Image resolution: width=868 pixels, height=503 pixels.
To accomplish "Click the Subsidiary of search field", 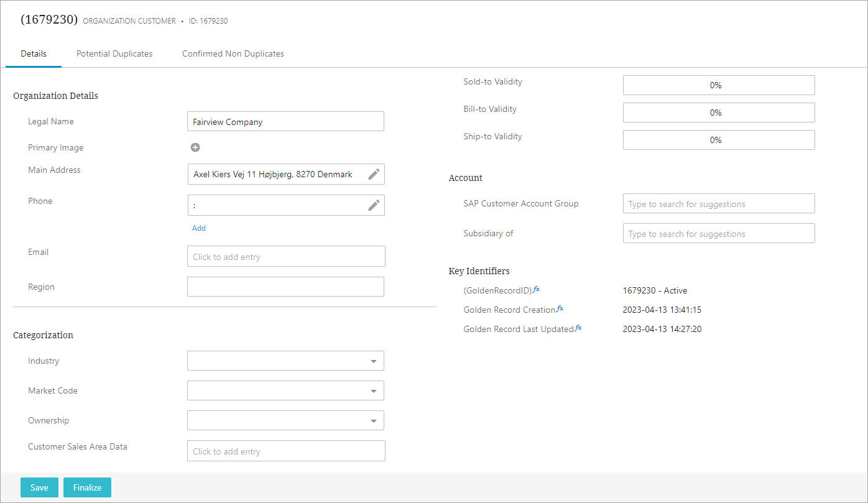I will (718, 234).
